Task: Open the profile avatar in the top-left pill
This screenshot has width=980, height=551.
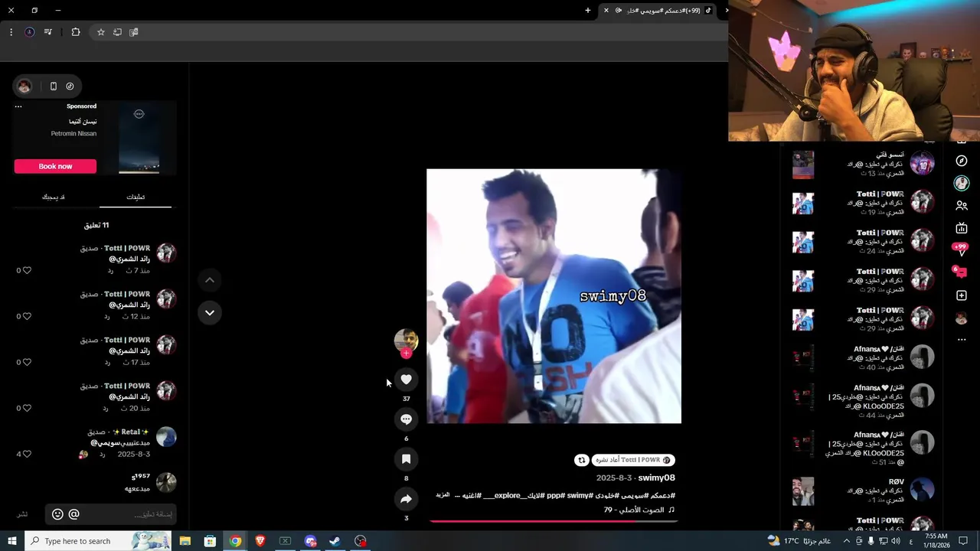Action: (x=24, y=86)
